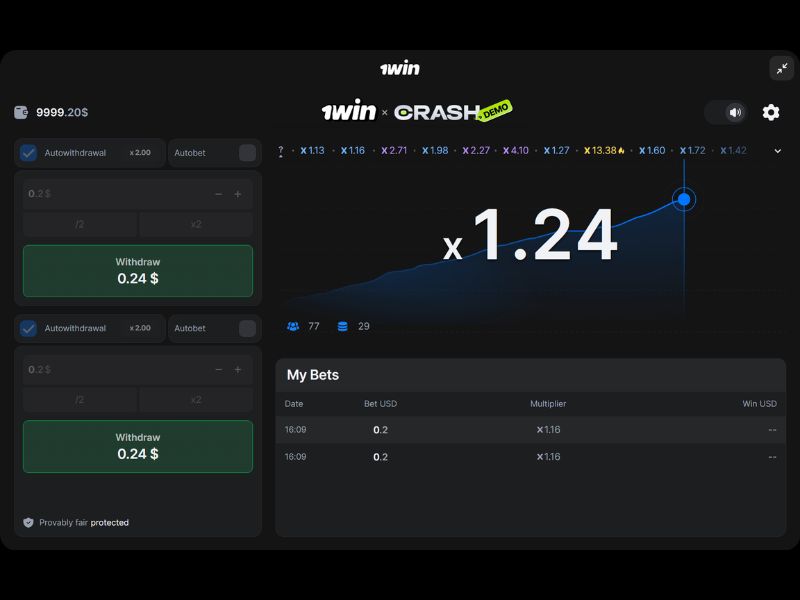The image size is (800, 600).
Task: Click the wallet balance icon
Action: (22, 113)
